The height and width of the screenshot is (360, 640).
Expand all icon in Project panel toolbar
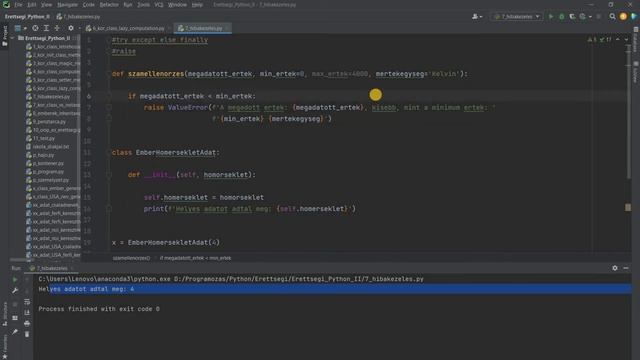tap(46, 28)
